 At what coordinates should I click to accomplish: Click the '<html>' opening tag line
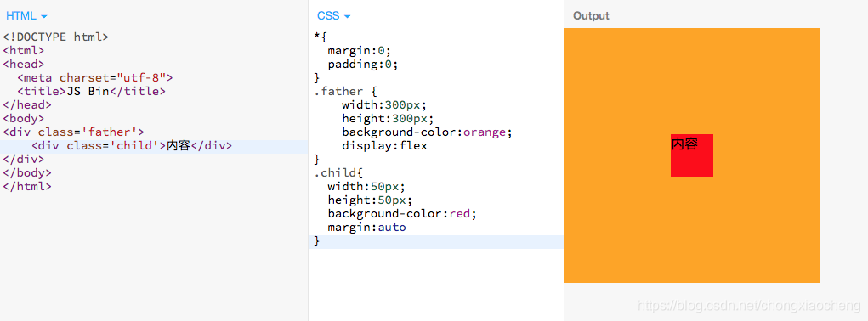[23, 51]
